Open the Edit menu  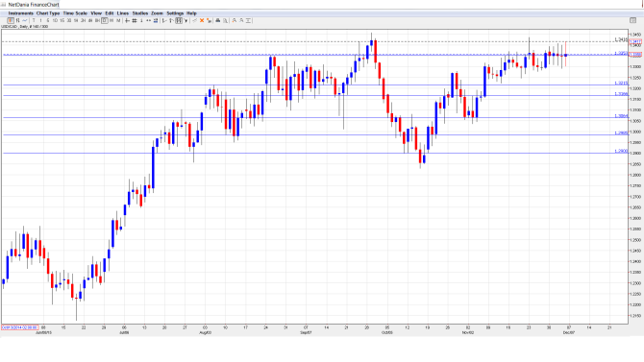[x=110, y=13]
